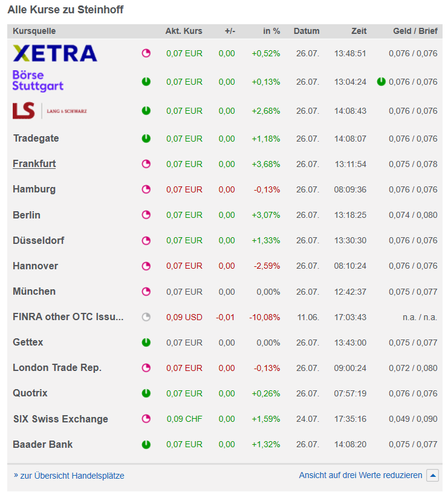Screen dimensions: 448x492
Task: Click the Börse Stuttgart logo
Action: [x=37, y=81]
